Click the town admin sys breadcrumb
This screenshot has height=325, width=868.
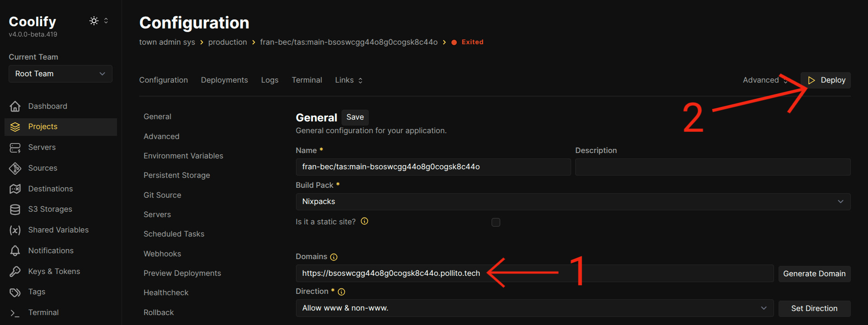coord(167,42)
